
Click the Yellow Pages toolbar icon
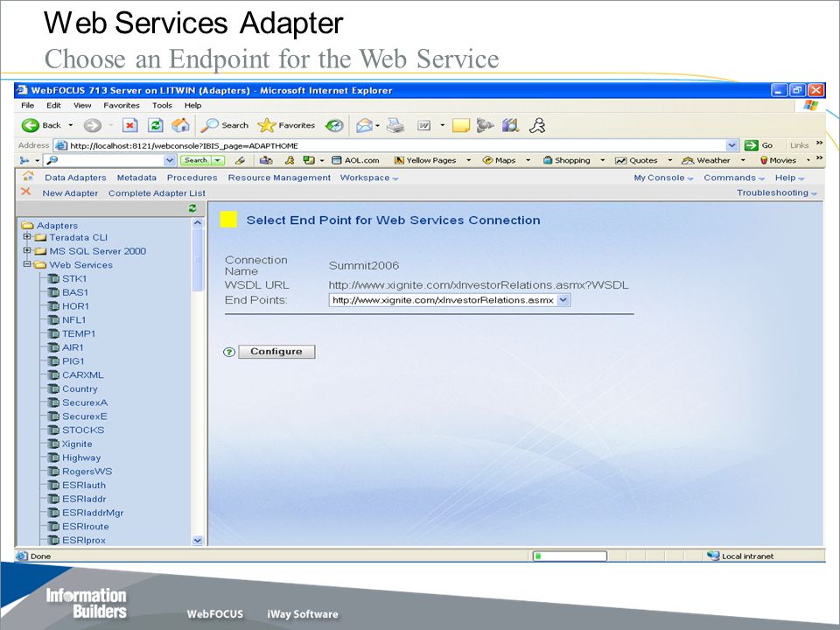pyautogui.click(x=425, y=160)
